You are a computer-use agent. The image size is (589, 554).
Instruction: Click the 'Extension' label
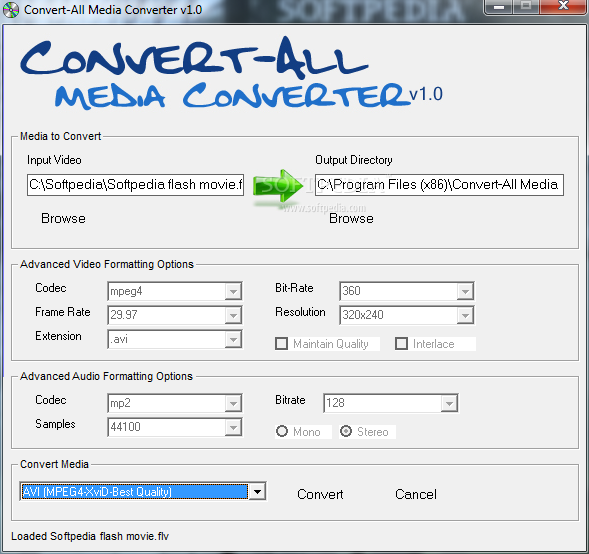coord(58,336)
